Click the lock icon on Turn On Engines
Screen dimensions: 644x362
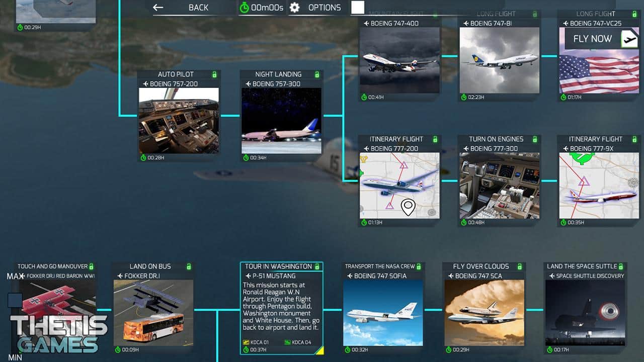pos(534,139)
